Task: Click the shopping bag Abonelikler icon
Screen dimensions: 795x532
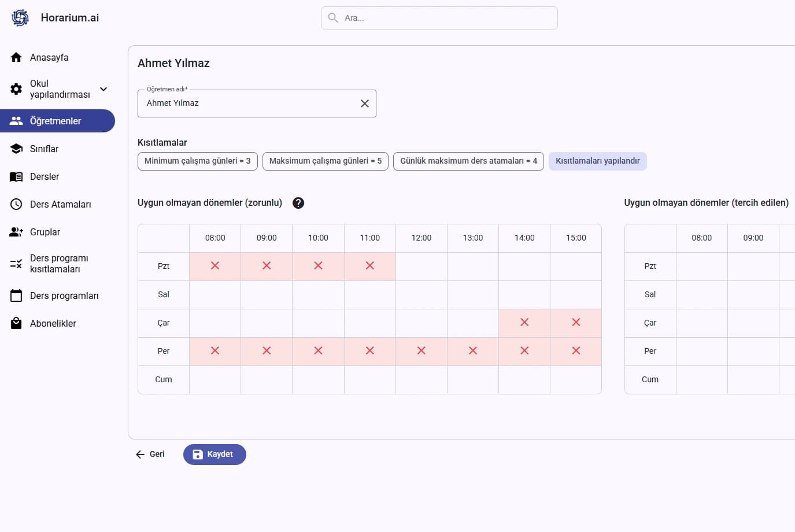Action: pyautogui.click(x=16, y=323)
